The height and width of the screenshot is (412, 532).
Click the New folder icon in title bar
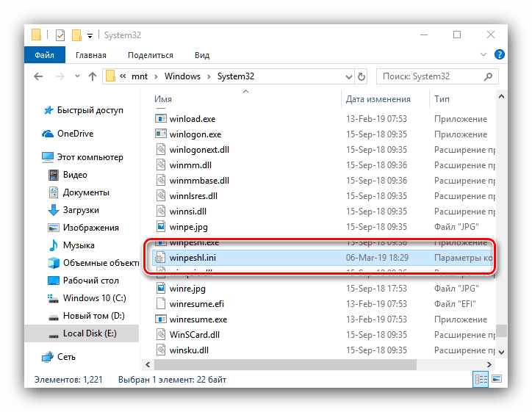76,35
